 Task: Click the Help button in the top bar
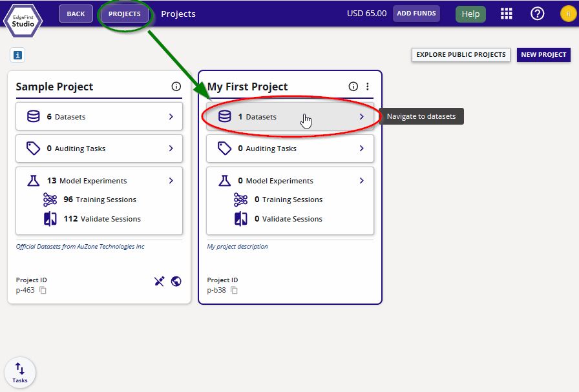(470, 13)
